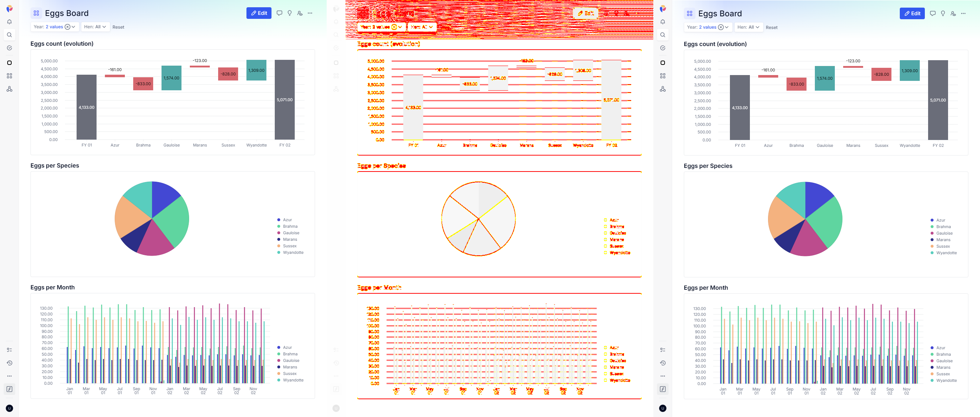Open check-circle tasks icon in left panel sidebar
This screenshot has width=980, height=417.
[9, 48]
